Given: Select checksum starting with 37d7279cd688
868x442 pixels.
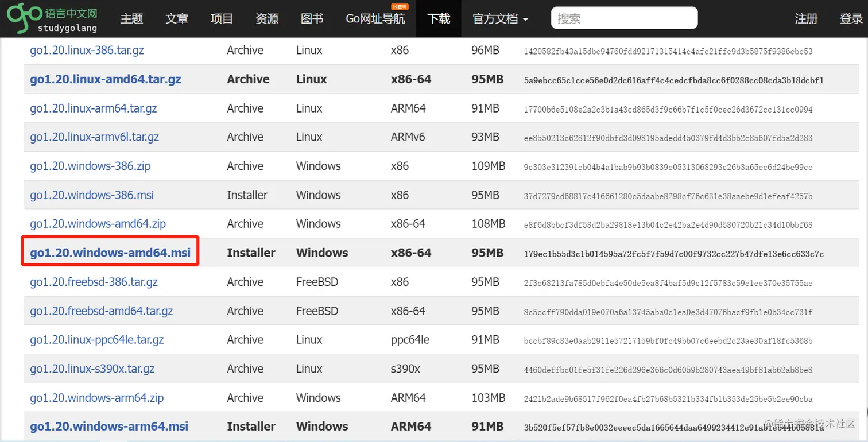Looking at the screenshot, I should (668, 196).
